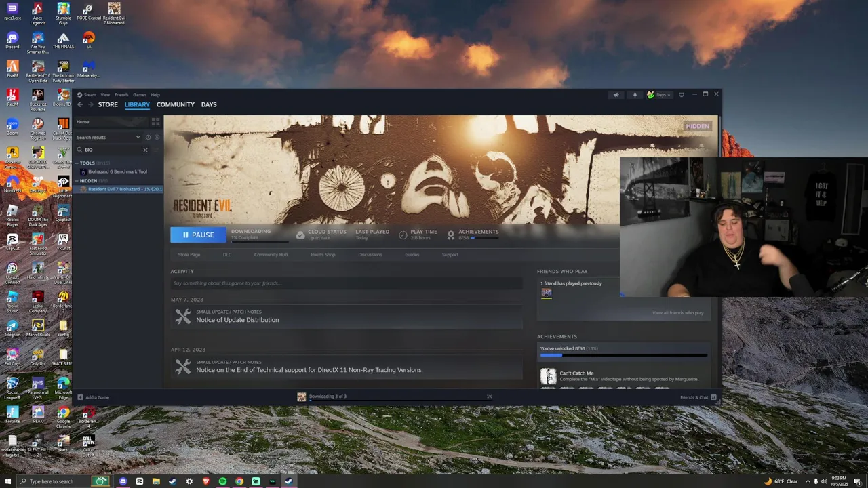
Task: Switch to the LIBRARY tab
Action: pyautogui.click(x=137, y=104)
